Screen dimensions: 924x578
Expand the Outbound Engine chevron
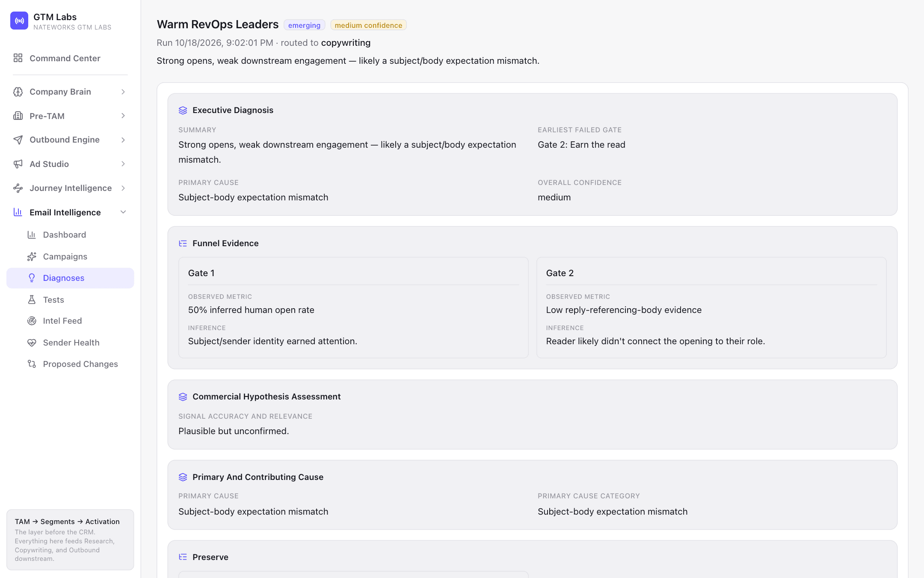pos(123,140)
